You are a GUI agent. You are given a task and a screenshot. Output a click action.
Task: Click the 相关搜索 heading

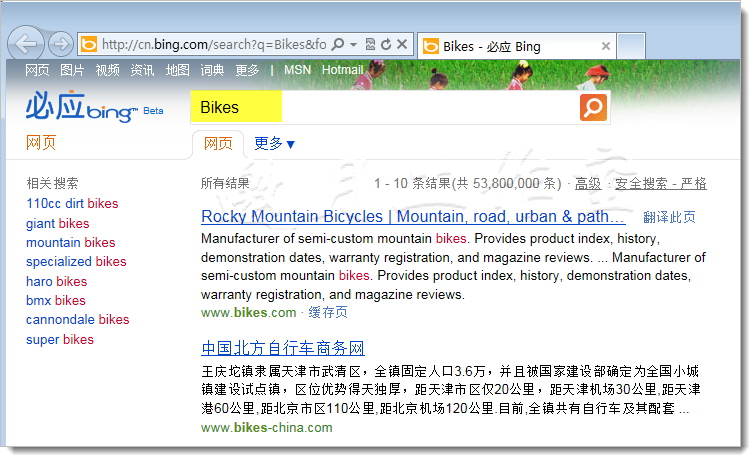click(x=52, y=183)
